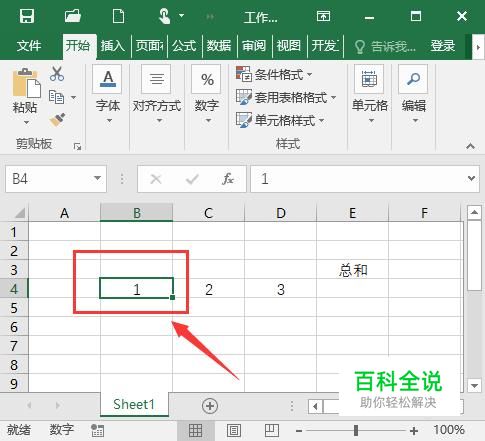The width and height of the screenshot is (485, 441).
Task: Click the 100% zoom level
Action: pyautogui.click(x=449, y=430)
